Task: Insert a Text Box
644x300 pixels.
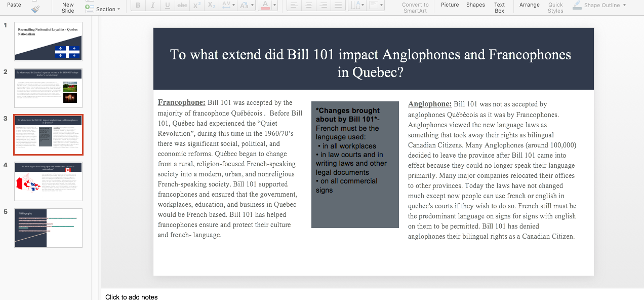Action: click(x=499, y=8)
